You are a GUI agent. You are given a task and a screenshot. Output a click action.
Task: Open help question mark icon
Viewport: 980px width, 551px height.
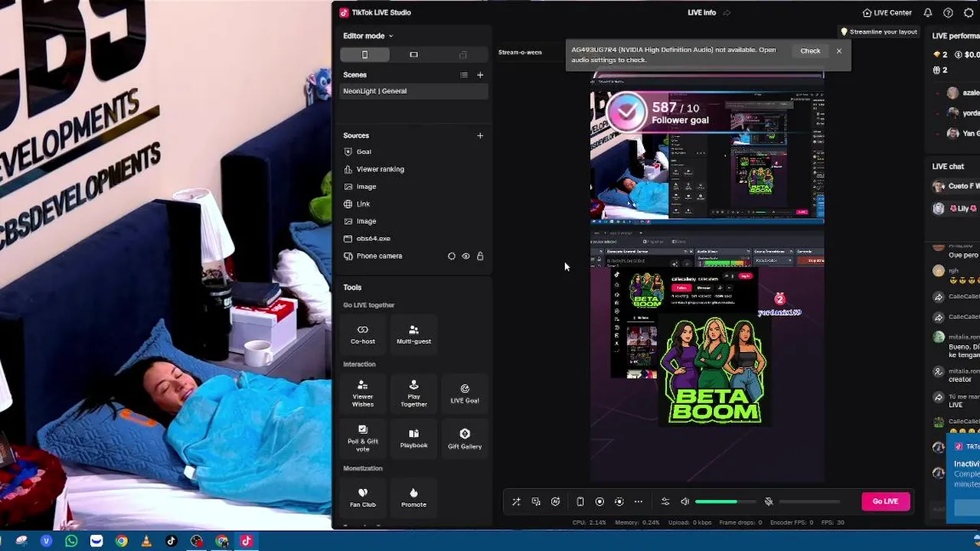(x=948, y=12)
